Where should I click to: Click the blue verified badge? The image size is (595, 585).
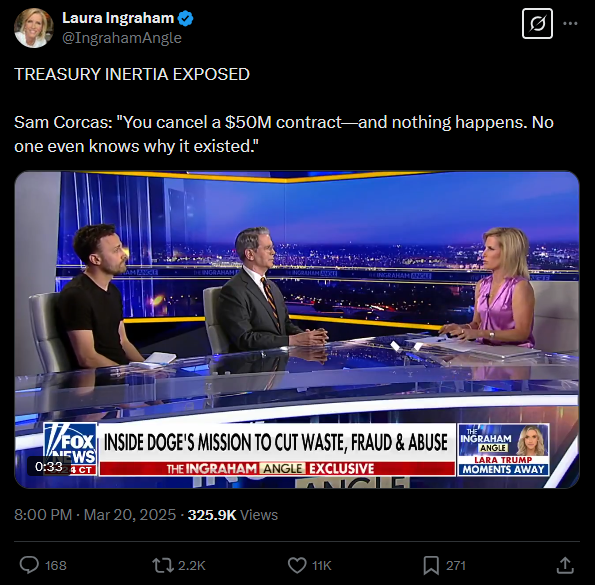[x=186, y=18]
